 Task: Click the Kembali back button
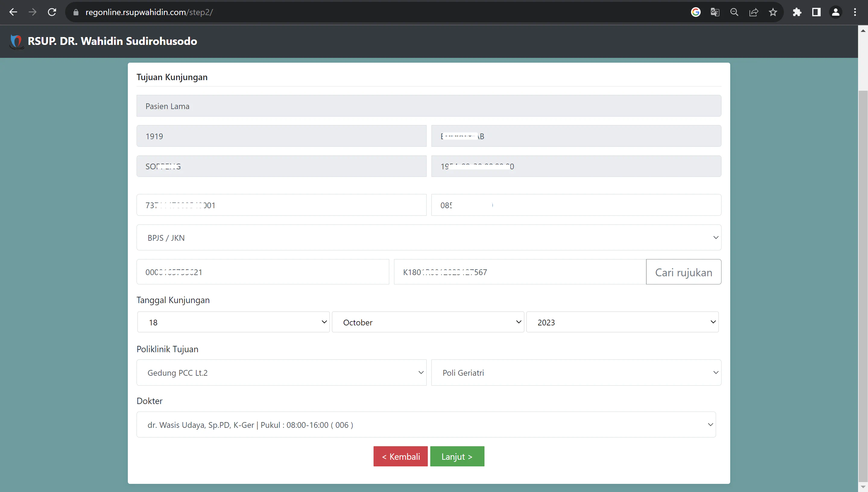[401, 456]
